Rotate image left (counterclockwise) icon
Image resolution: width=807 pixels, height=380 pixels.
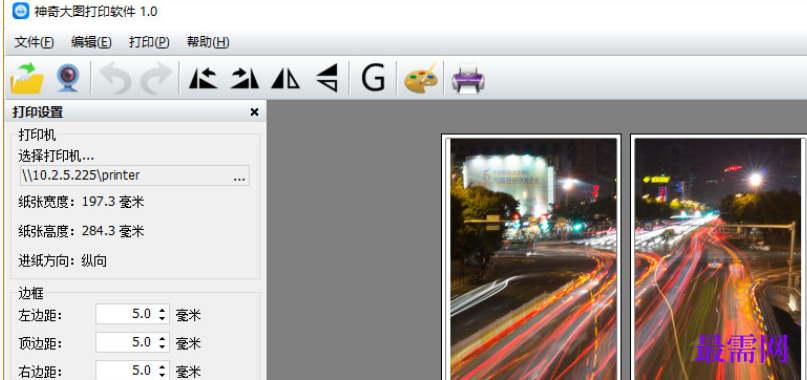[x=203, y=78]
